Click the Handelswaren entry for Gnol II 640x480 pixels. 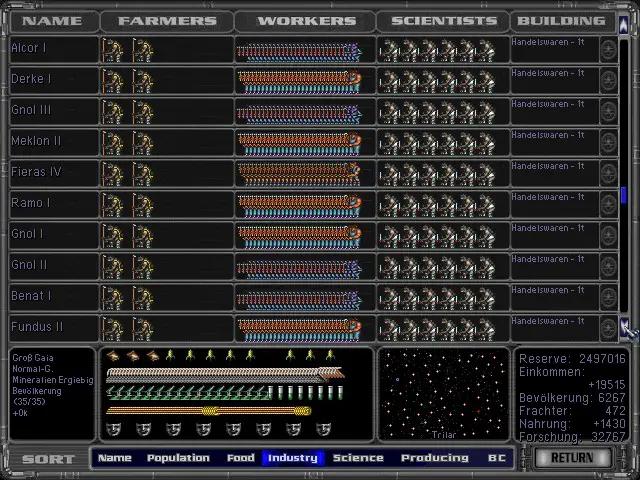(548, 259)
